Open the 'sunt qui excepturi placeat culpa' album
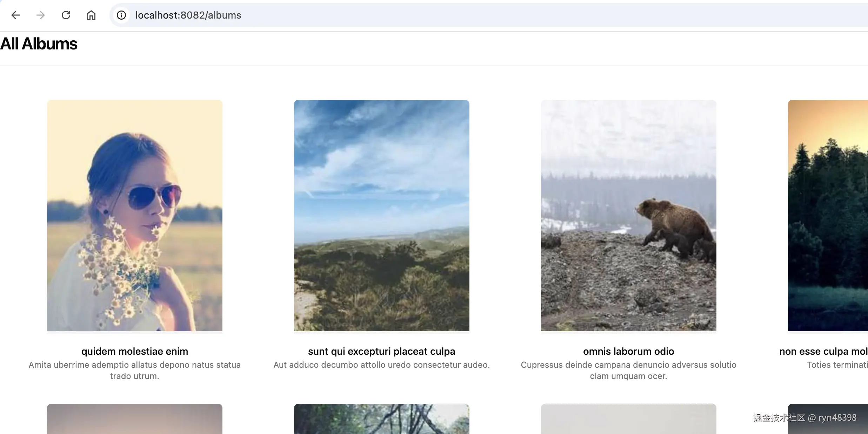Viewport: 868px width, 434px height. click(381, 351)
